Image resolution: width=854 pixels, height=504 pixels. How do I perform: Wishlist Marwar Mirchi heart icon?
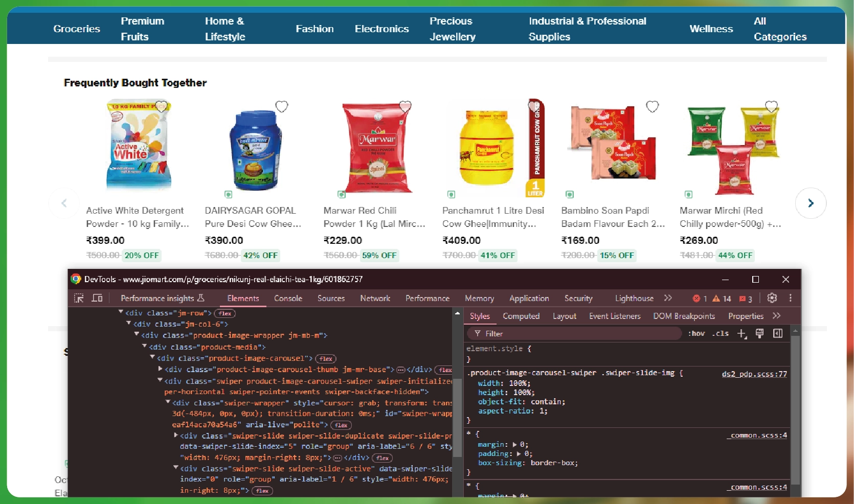tap(772, 106)
